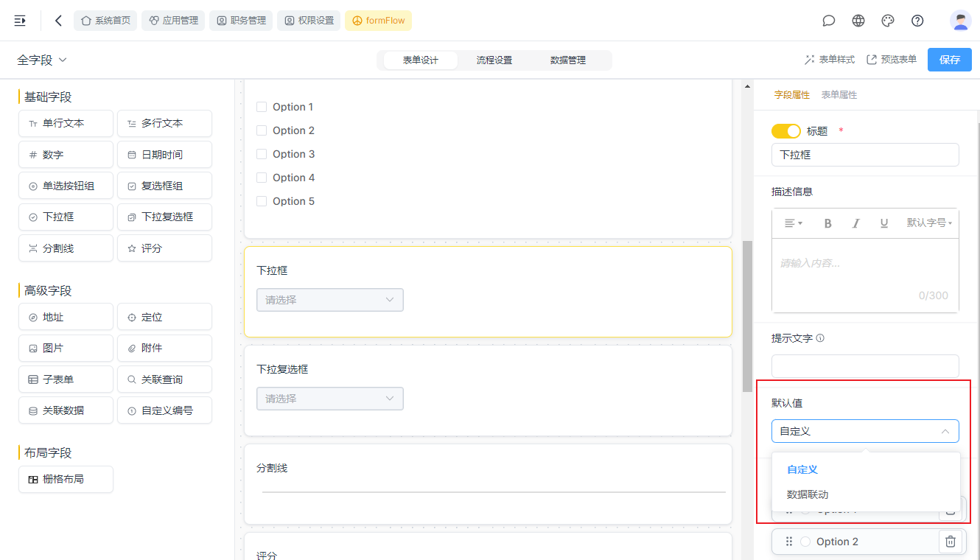
Task: Switch to 流程设置 tab
Action: pyautogui.click(x=494, y=60)
